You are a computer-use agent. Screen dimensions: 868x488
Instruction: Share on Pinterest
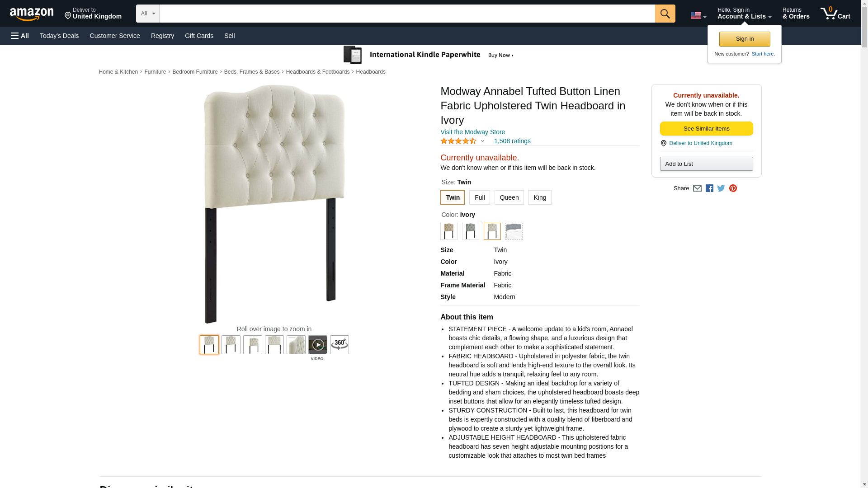[x=733, y=188]
